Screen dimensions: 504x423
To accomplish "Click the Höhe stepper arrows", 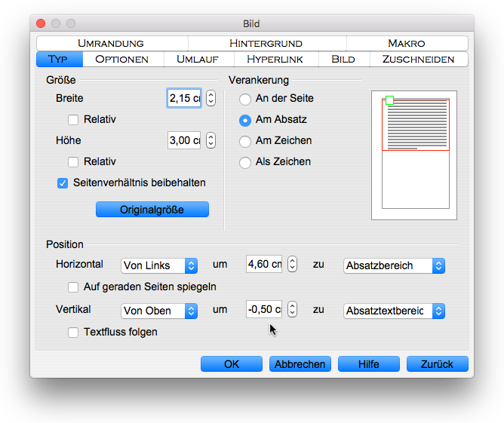I will click(211, 140).
